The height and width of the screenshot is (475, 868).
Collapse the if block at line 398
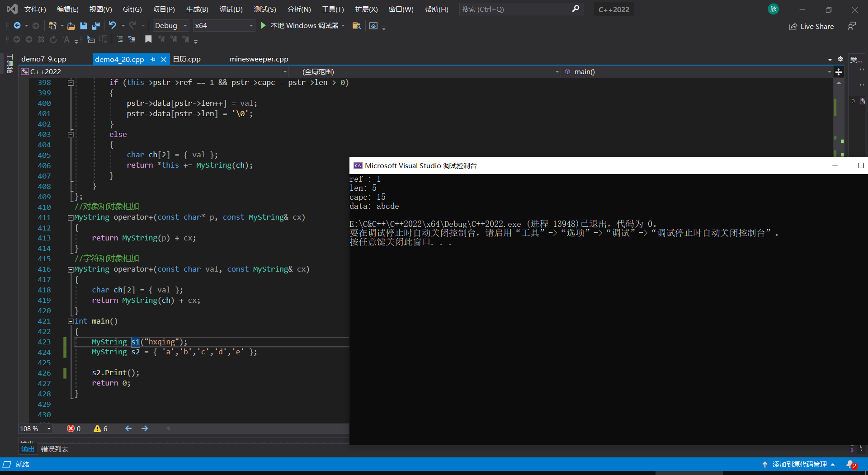pyautogui.click(x=71, y=83)
